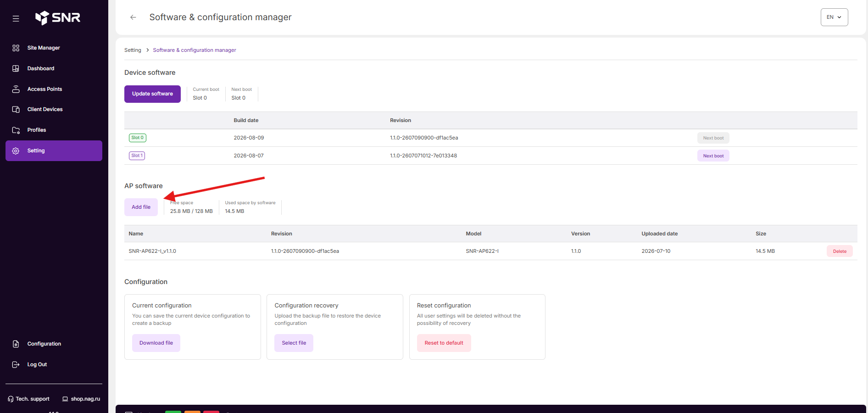The width and height of the screenshot is (868, 413).
Task: Click build date 2026-08-09
Action: (249, 138)
